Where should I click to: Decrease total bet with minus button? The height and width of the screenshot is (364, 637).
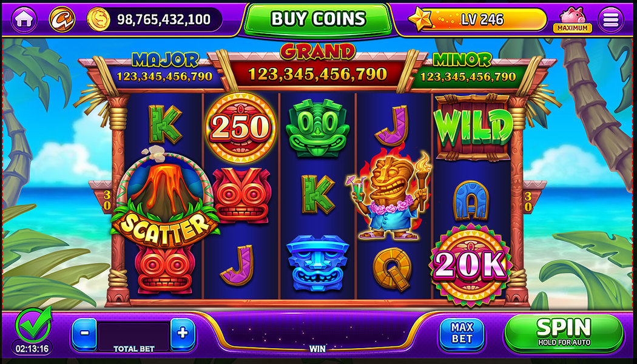[84, 334]
